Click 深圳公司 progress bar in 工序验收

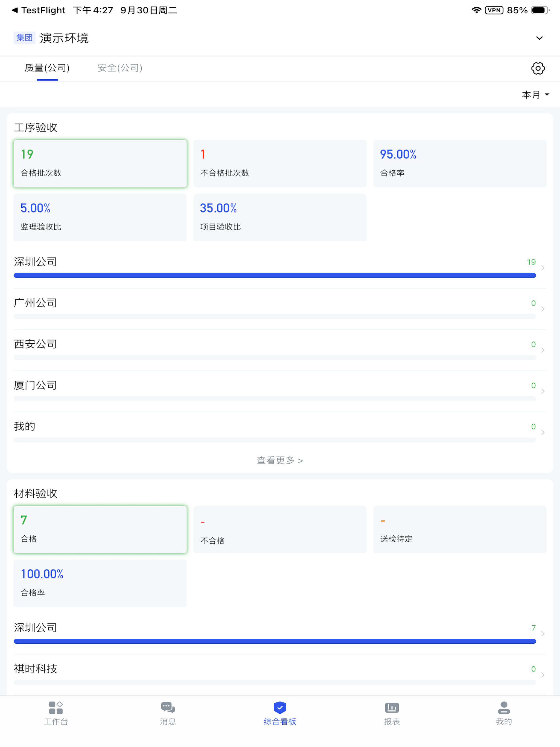pyautogui.click(x=275, y=276)
